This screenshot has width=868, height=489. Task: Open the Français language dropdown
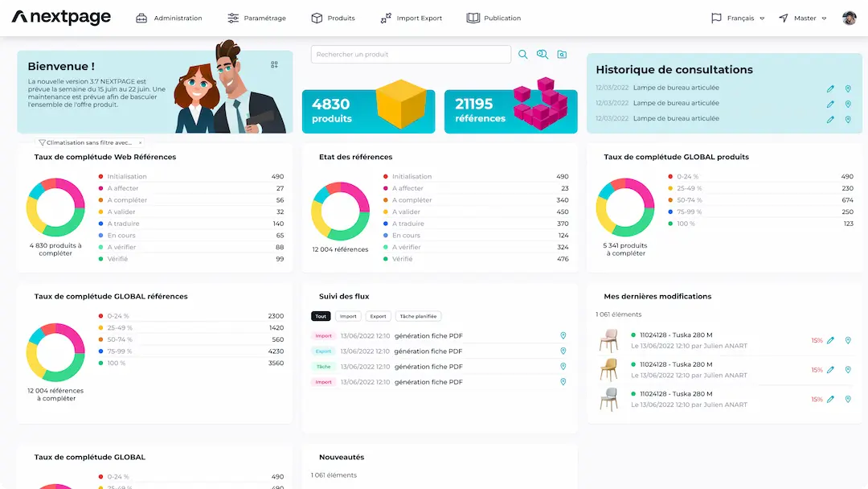738,18
